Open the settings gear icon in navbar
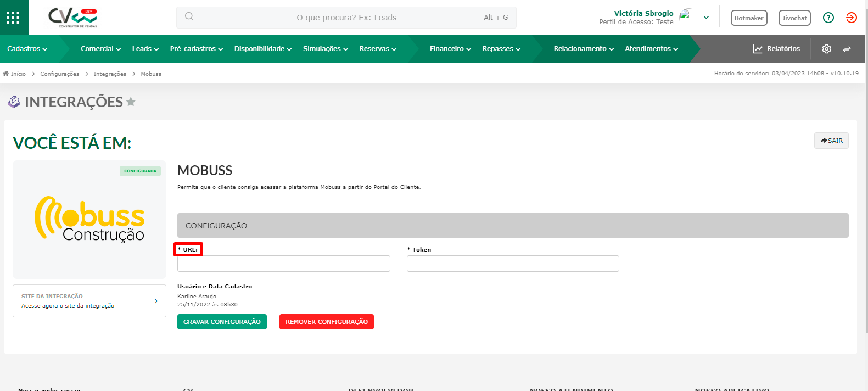868x391 pixels. click(826, 49)
